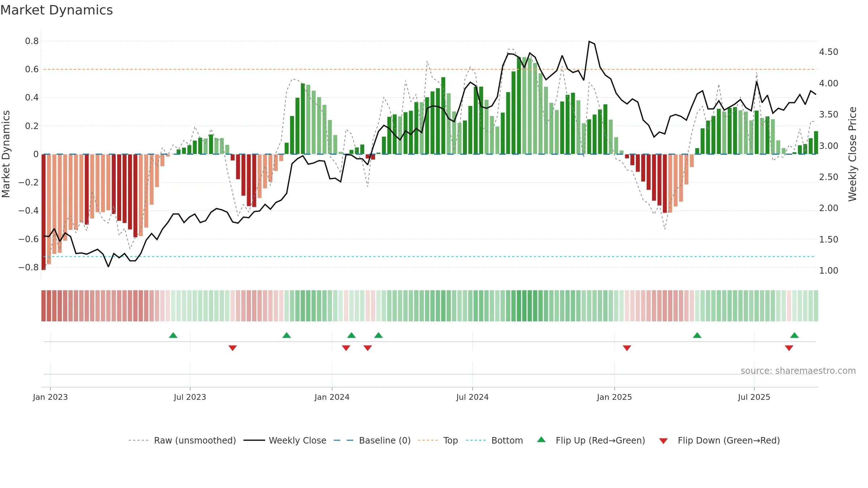Click the red flip-down marker after Jul 2023
The image size is (868, 488).
233,348
